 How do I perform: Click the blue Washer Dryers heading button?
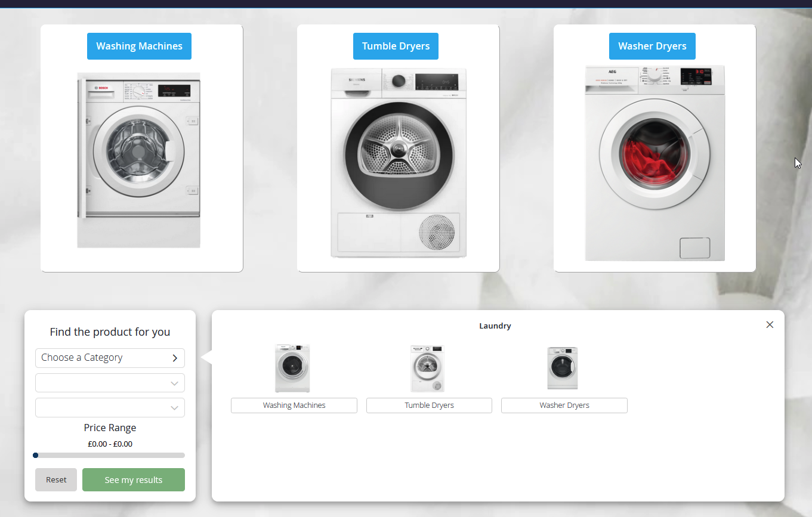point(652,46)
